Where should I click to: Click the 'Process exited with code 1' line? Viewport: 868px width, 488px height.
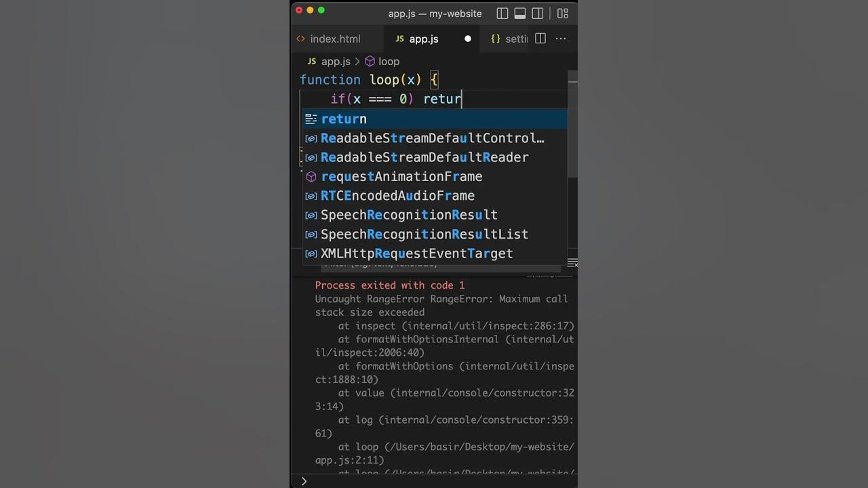[x=390, y=285]
